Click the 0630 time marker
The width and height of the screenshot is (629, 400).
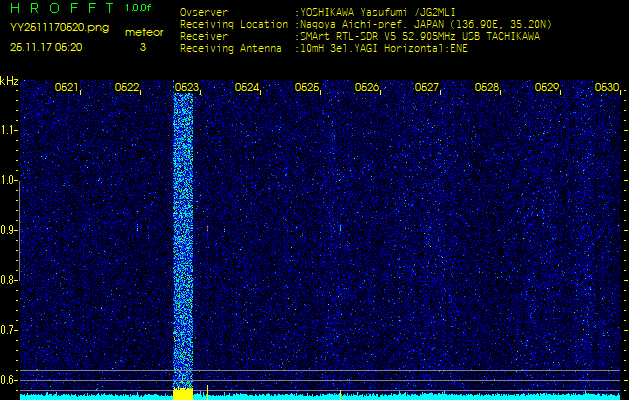pos(606,88)
